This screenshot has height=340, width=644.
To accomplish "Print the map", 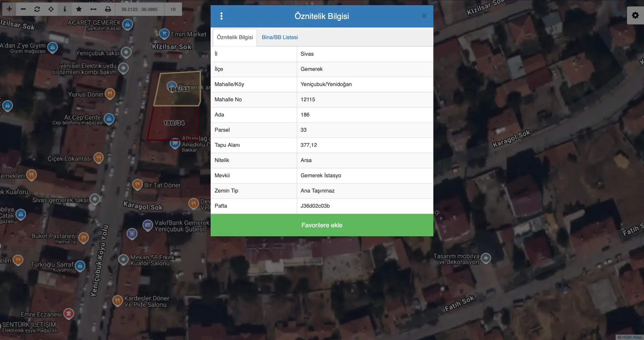I will pos(108,9).
